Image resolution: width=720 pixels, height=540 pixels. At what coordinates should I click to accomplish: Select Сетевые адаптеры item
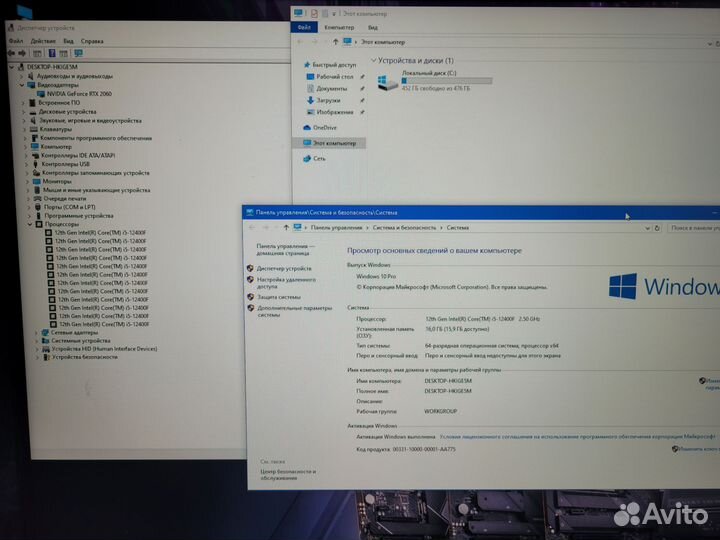74,332
